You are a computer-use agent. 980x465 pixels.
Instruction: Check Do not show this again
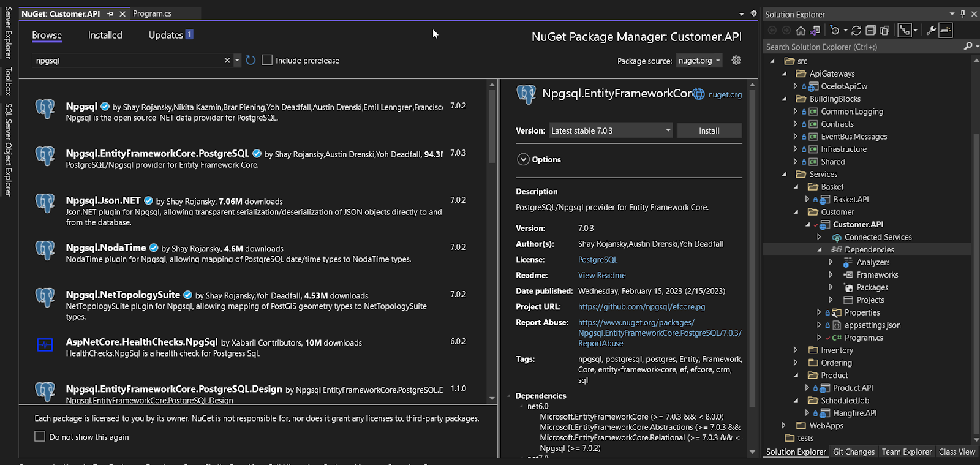[40, 436]
